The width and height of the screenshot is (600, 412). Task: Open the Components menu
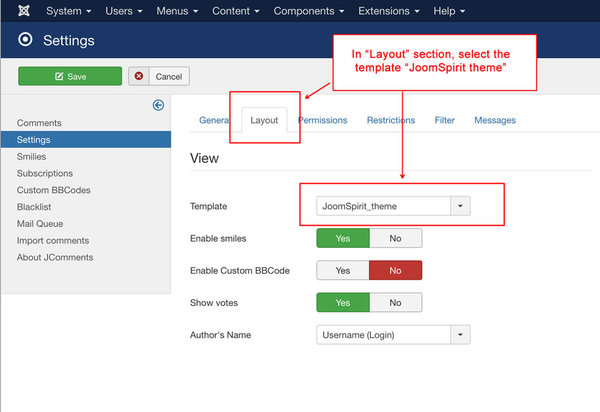(x=308, y=11)
